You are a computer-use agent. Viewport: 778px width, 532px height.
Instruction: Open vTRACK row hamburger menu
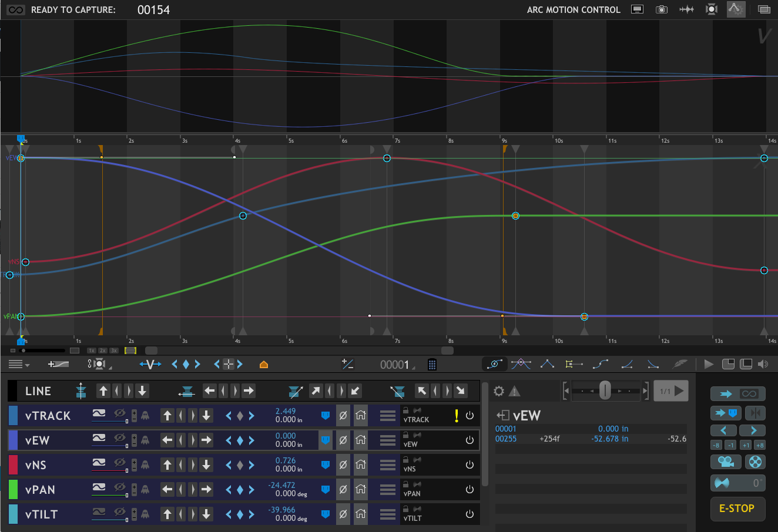click(388, 416)
